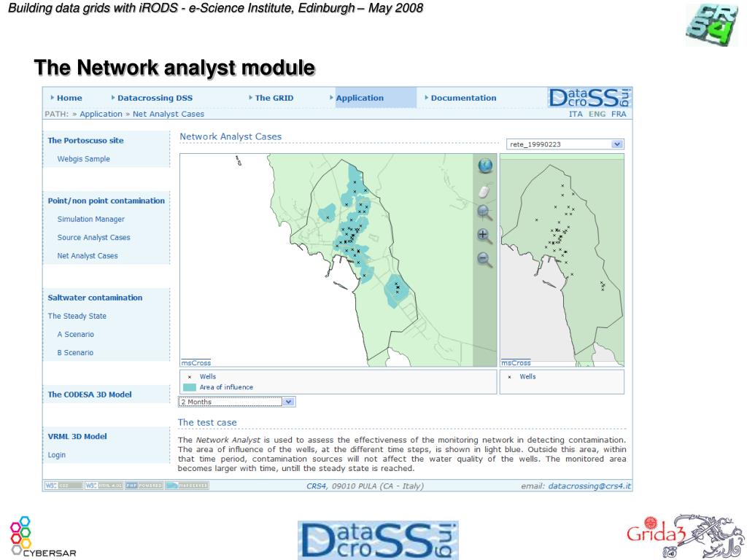
Task: Open the Home menu
Action: [69, 98]
